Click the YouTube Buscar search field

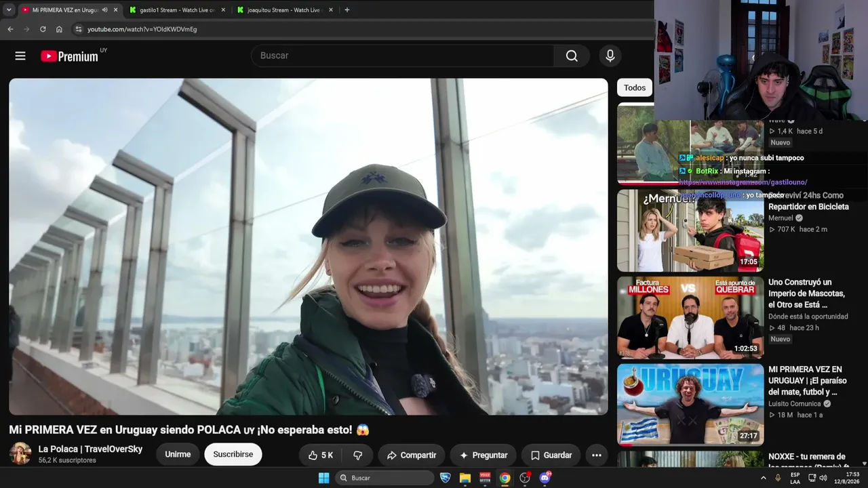(x=402, y=56)
